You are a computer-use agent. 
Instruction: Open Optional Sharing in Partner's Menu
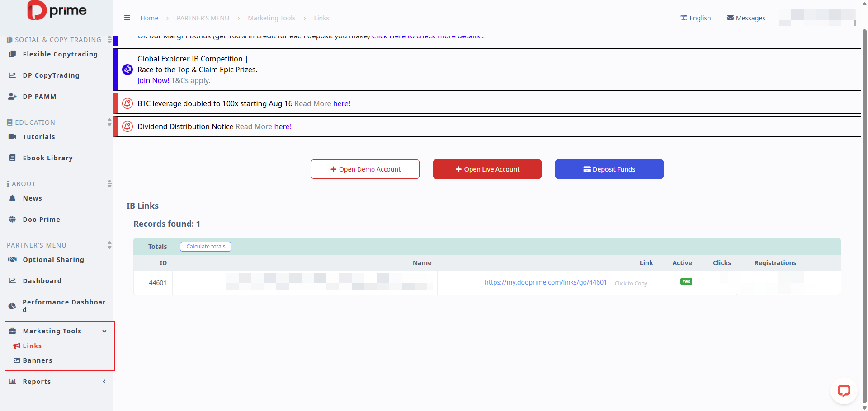coord(54,260)
